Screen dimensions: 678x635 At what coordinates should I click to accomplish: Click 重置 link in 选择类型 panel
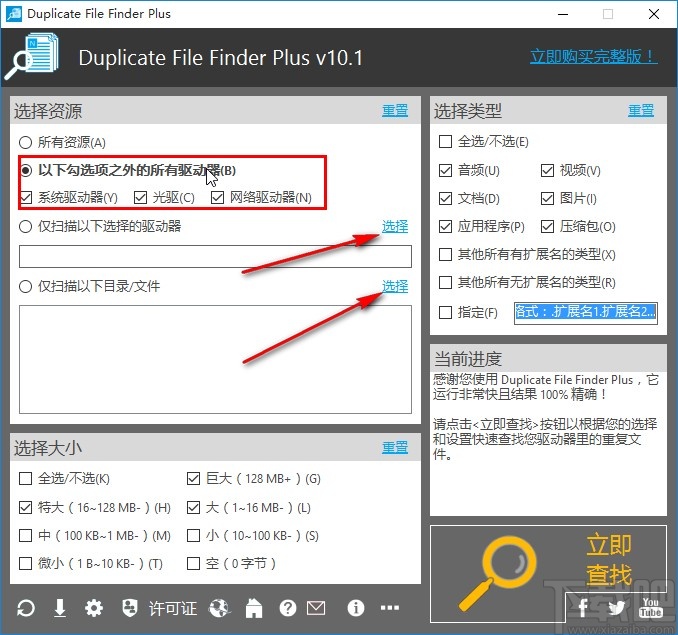(641, 111)
